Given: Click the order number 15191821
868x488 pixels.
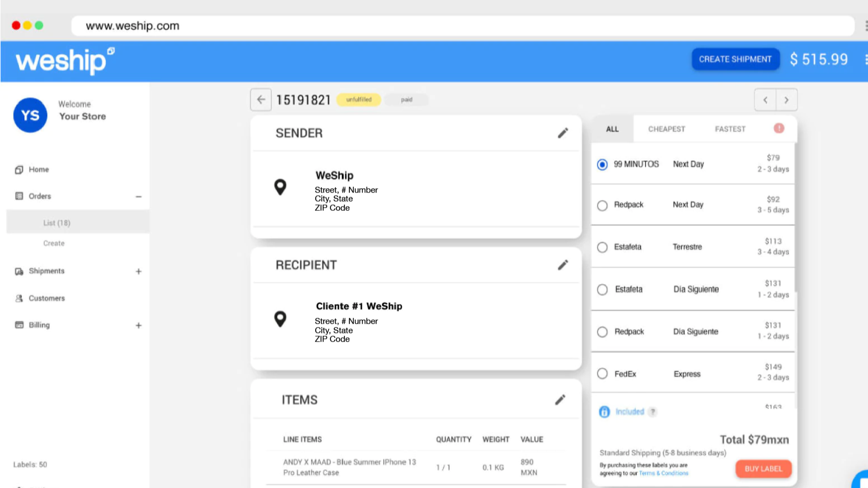Looking at the screenshot, I should pos(303,100).
